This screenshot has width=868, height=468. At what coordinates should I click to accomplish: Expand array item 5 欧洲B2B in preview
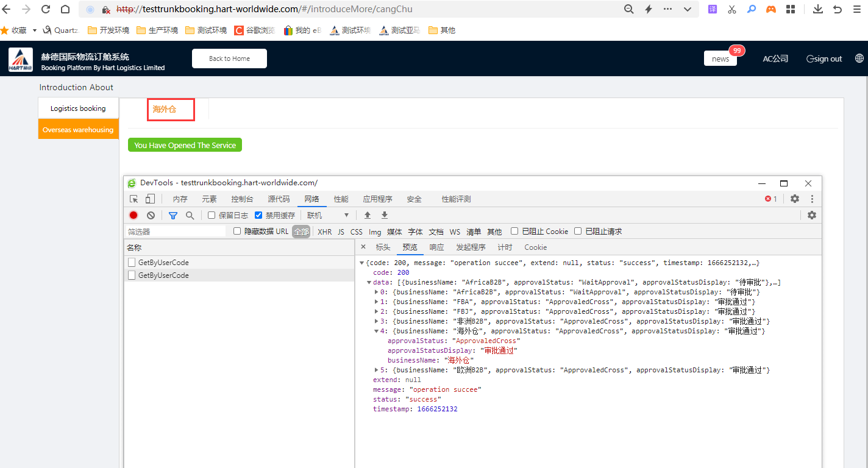pos(377,370)
